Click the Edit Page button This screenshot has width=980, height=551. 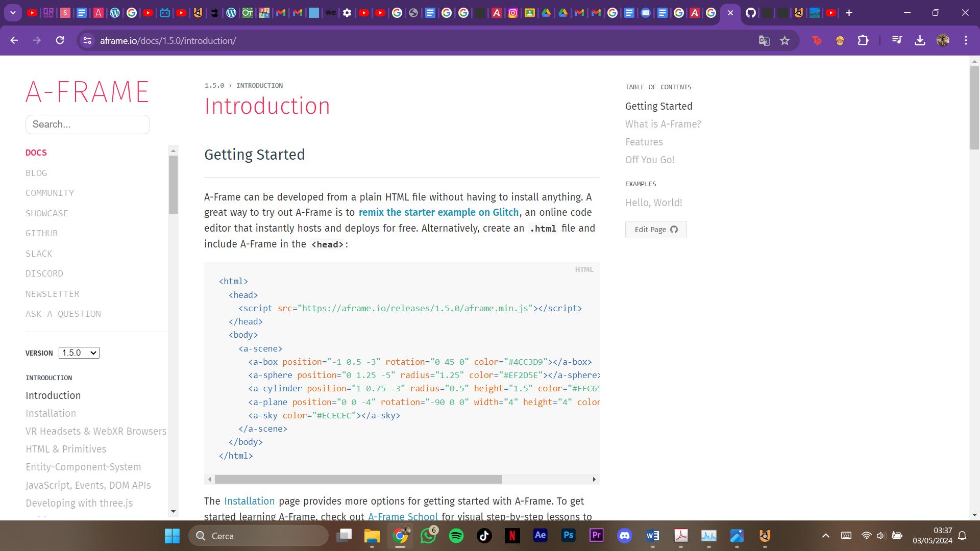pos(655,230)
